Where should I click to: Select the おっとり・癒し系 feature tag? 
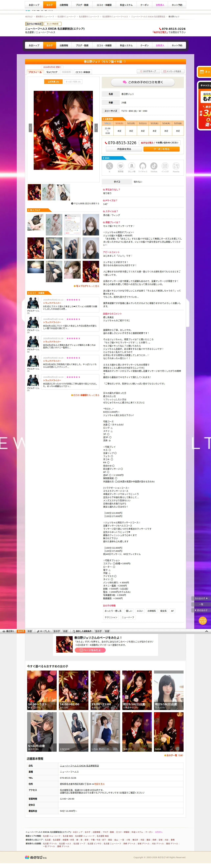tap(113, 611)
